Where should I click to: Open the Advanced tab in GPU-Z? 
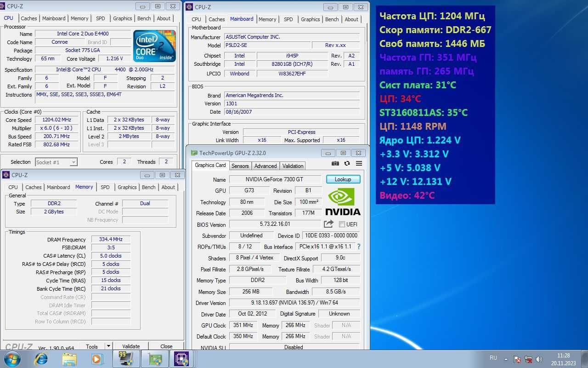pyautogui.click(x=266, y=166)
